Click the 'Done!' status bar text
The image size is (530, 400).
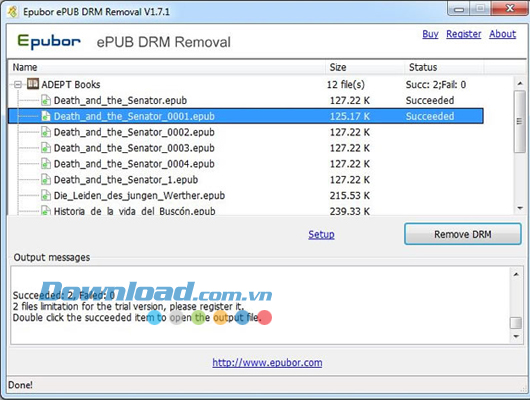coord(20,385)
